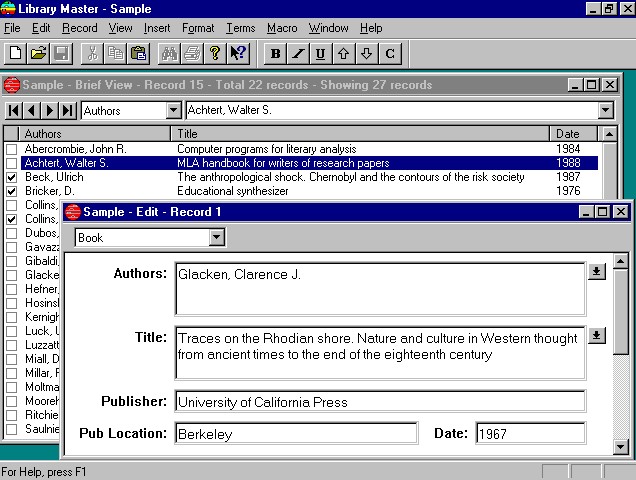Click in the Date field showing 1967

tap(531, 433)
